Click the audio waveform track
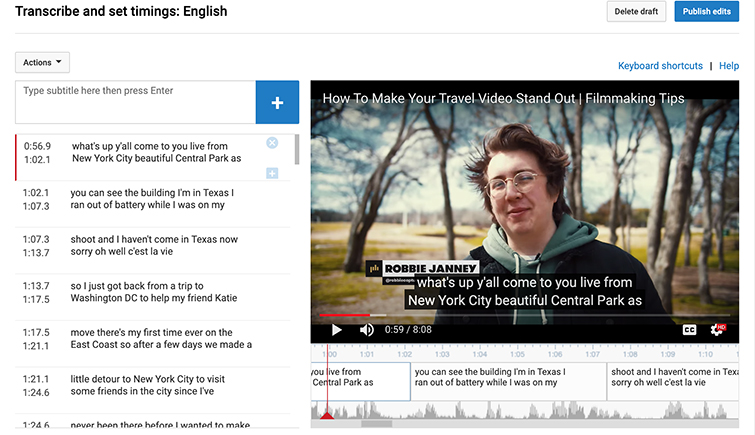This screenshot has height=435, width=755. click(x=525, y=410)
